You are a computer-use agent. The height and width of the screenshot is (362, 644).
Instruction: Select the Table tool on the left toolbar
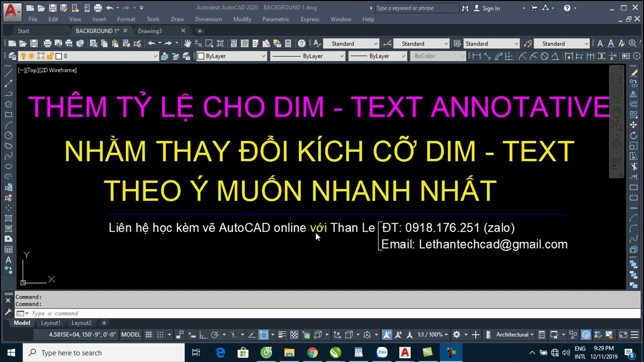point(9,249)
